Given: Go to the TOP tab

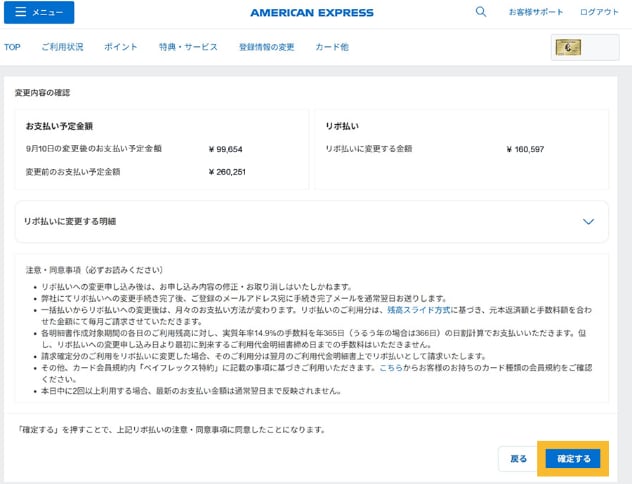Looking at the screenshot, I should (12, 47).
